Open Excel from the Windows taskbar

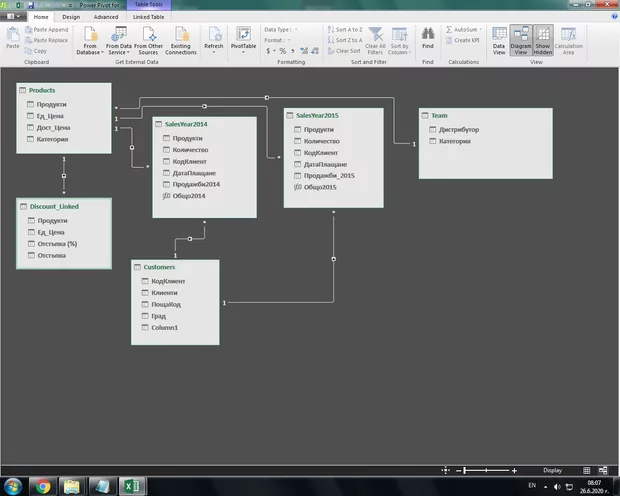click(133, 486)
